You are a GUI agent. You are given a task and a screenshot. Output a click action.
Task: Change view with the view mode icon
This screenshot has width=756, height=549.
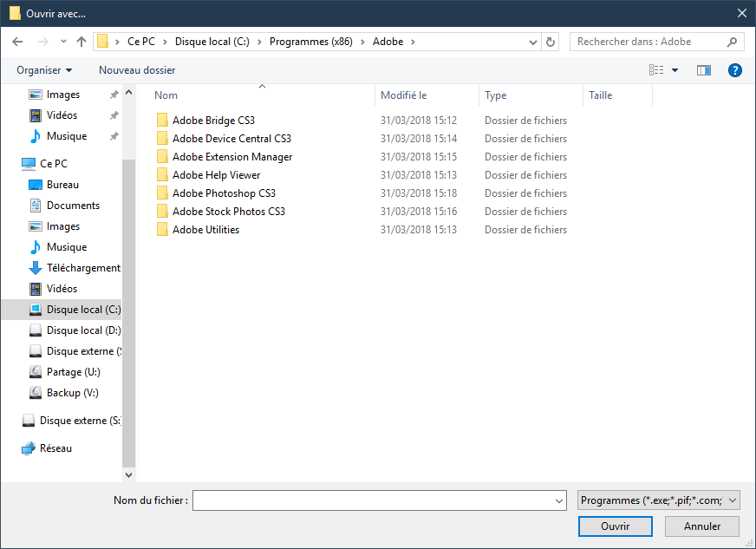click(656, 70)
